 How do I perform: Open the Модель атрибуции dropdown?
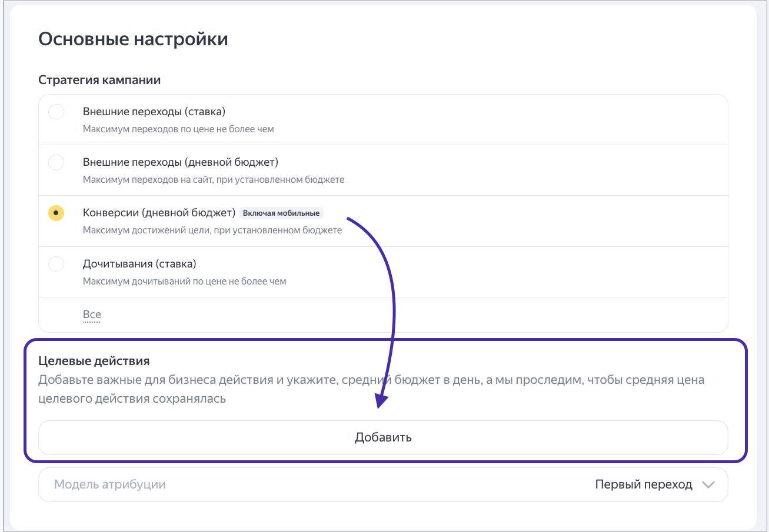[382, 485]
